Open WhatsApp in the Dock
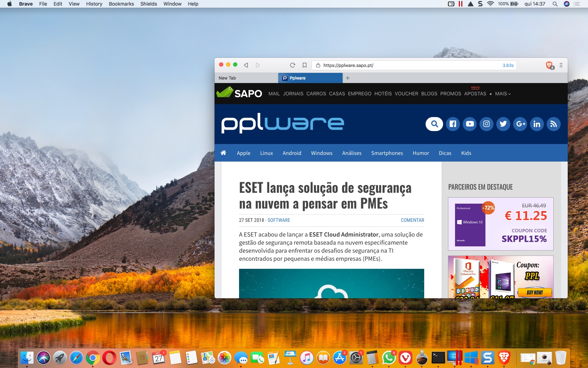588x368 pixels. [389, 358]
